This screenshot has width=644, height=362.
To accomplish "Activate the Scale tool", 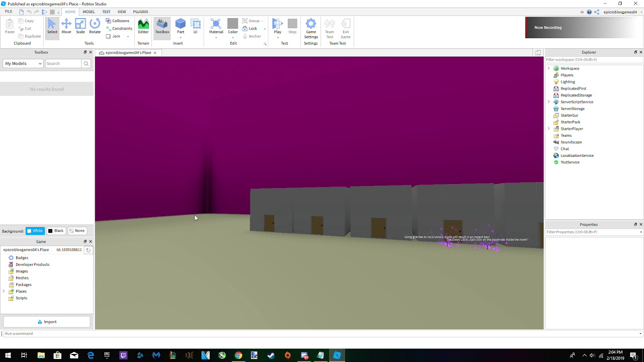I will pos(80,27).
